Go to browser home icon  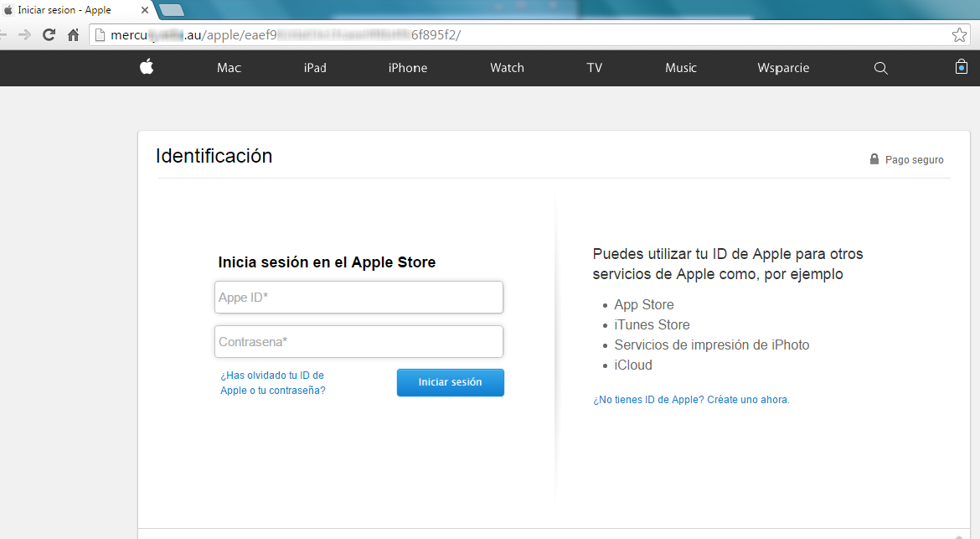73,35
